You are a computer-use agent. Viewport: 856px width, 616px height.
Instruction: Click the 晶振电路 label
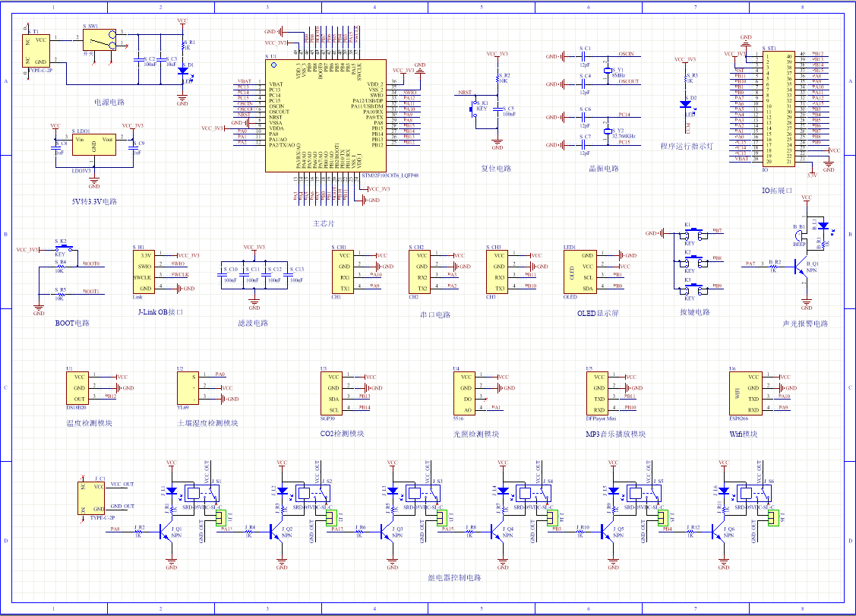[x=604, y=168]
